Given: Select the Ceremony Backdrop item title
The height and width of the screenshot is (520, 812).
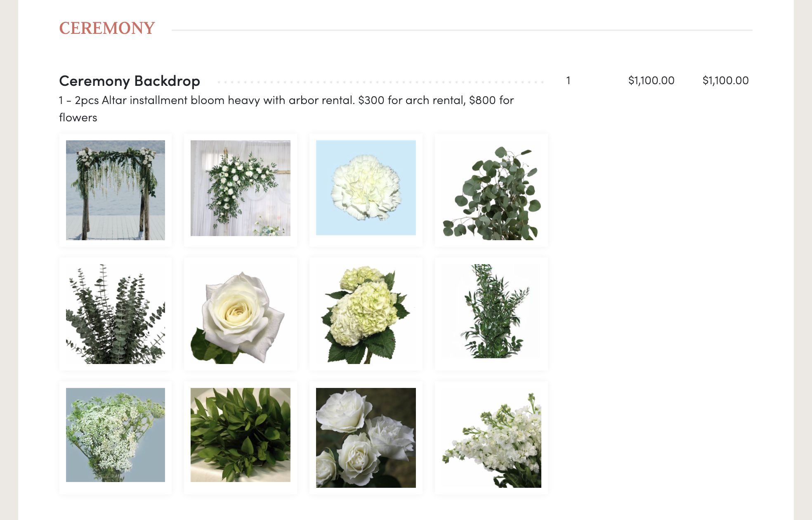Looking at the screenshot, I should click(x=130, y=81).
